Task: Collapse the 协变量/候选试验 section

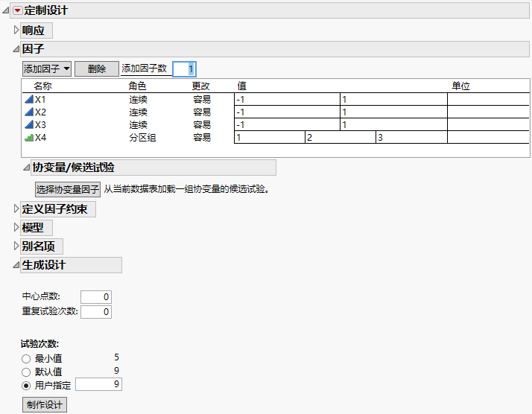Action: pyautogui.click(x=27, y=168)
